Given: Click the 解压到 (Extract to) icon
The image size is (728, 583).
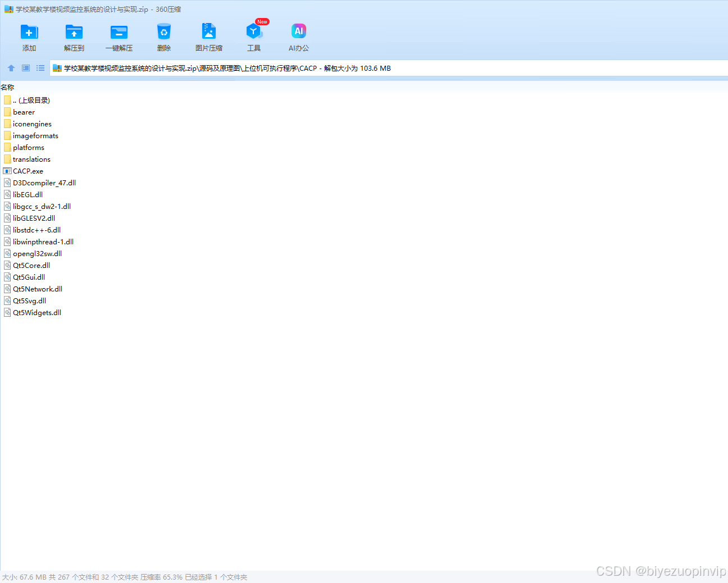Looking at the screenshot, I should click(x=74, y=32).
